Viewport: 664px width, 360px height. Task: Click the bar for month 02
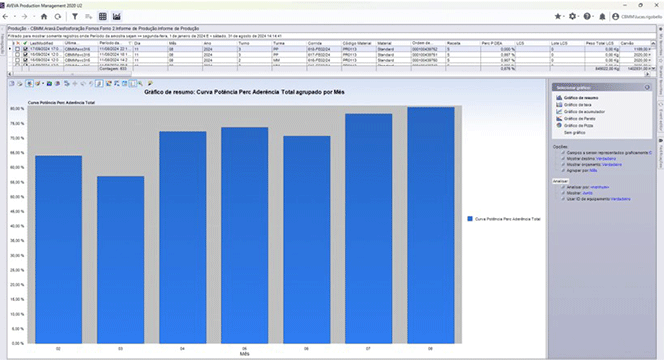point(58,249)
